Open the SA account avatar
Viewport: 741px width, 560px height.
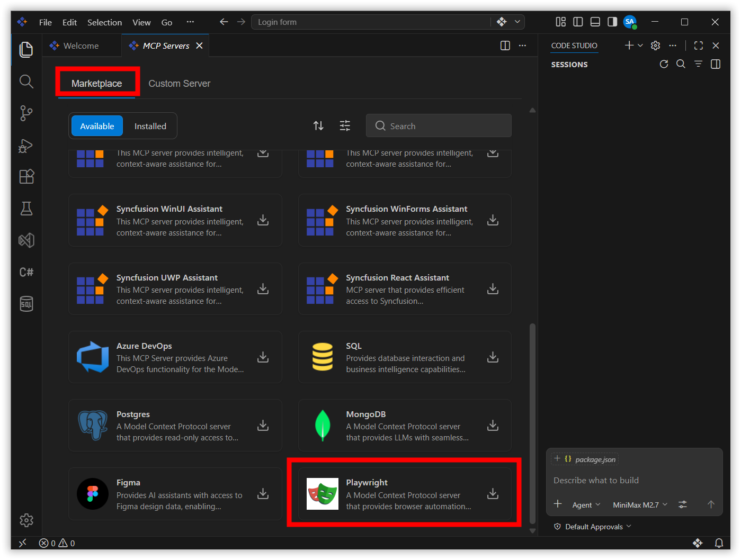(x=630, y=22)
